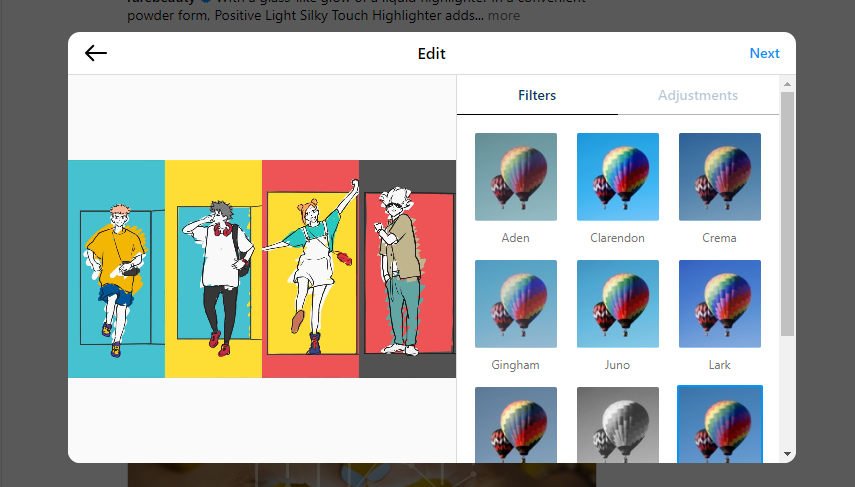
Task: Click the "more" link in the caption
Action: coord(504,15)
